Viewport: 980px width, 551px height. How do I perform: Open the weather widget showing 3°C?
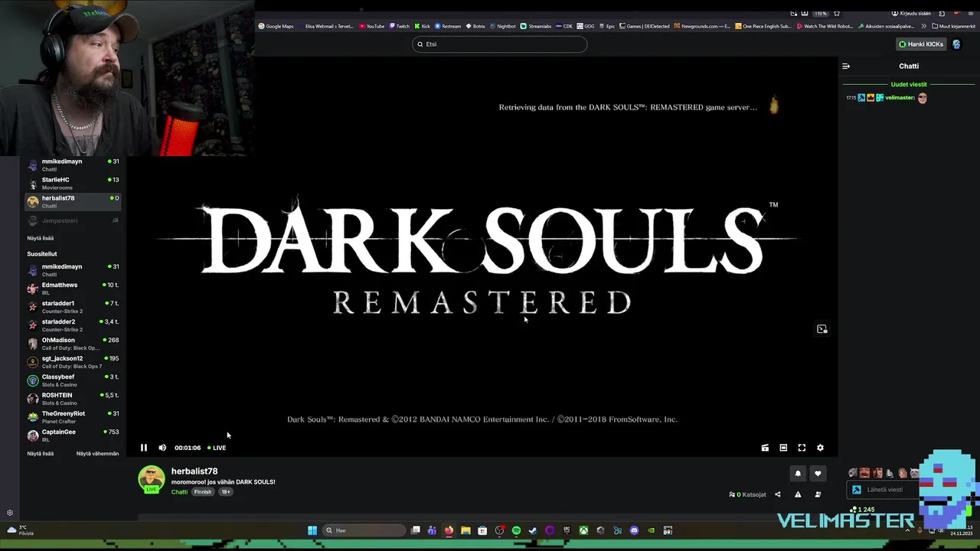21,530
